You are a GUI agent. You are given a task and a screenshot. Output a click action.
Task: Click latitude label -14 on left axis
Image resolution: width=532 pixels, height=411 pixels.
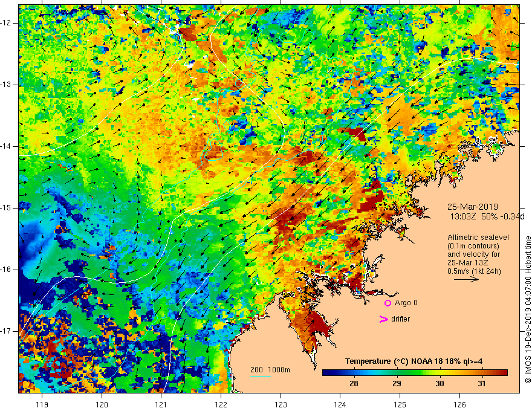point(6,146)
